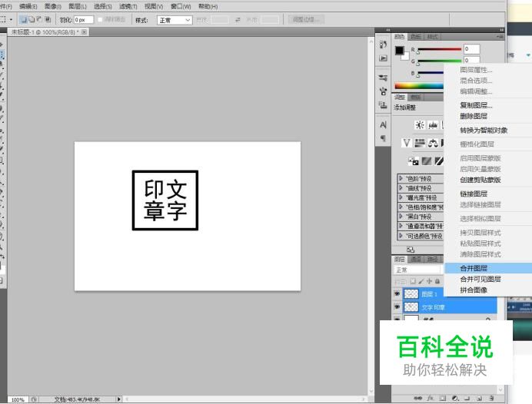Open the layer blend mode dropdown 正常
Screen dimensions: 532x404
(x=417, y=270)
